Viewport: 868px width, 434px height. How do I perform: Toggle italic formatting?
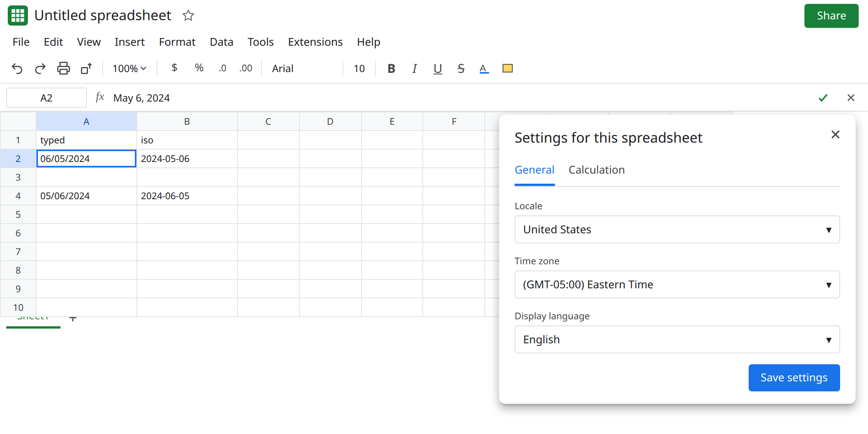tap(415, 69)
